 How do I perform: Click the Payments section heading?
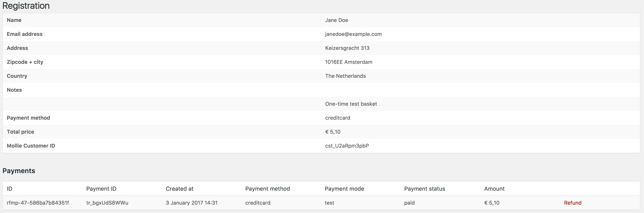point(19,171)
